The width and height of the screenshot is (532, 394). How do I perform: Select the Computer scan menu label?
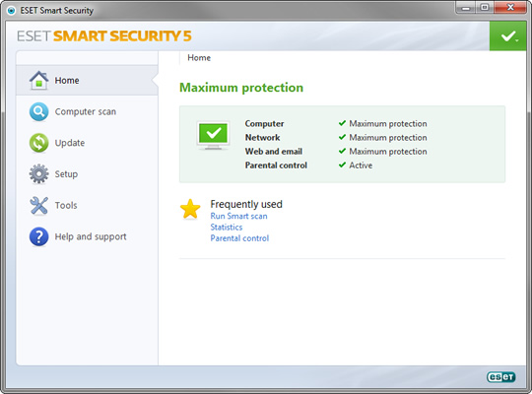pyautogui.click(x=86, y=111)
